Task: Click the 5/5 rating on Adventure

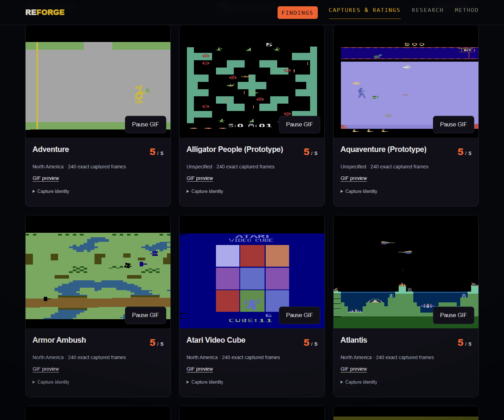Action: [156, 152]
